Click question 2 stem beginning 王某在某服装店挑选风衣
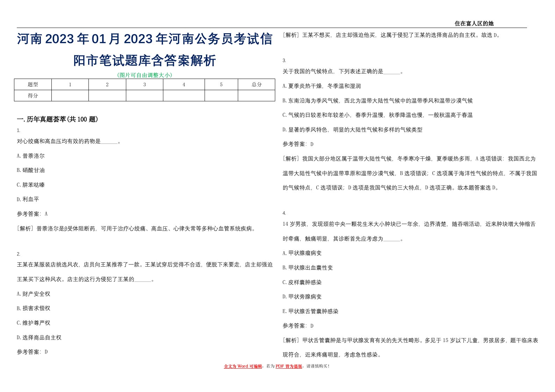 [145, 272]
